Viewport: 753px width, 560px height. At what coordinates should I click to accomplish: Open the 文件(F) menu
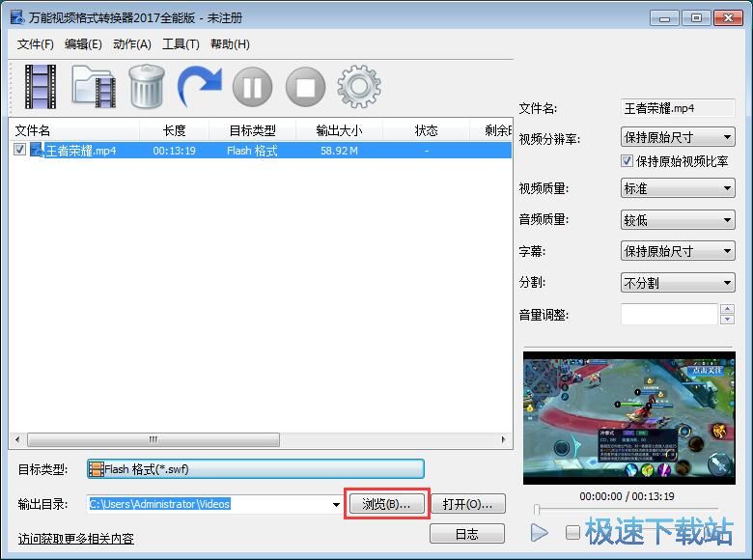pyautogui.click(x=35, y=44)
